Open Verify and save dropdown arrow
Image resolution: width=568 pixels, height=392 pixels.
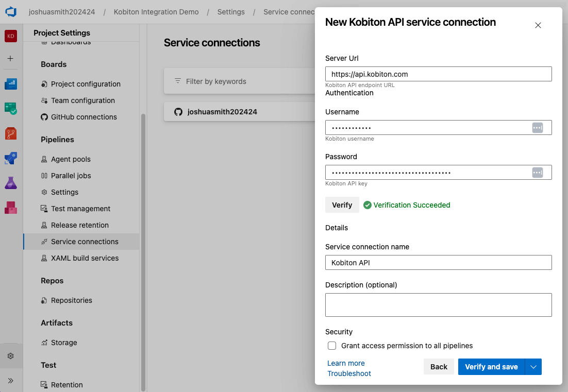coord(533,367)
